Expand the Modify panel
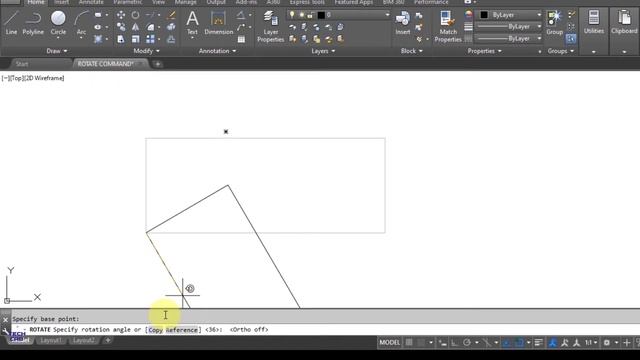The width and height of the screenshot is (640, 360). click(x=146, y=51)
